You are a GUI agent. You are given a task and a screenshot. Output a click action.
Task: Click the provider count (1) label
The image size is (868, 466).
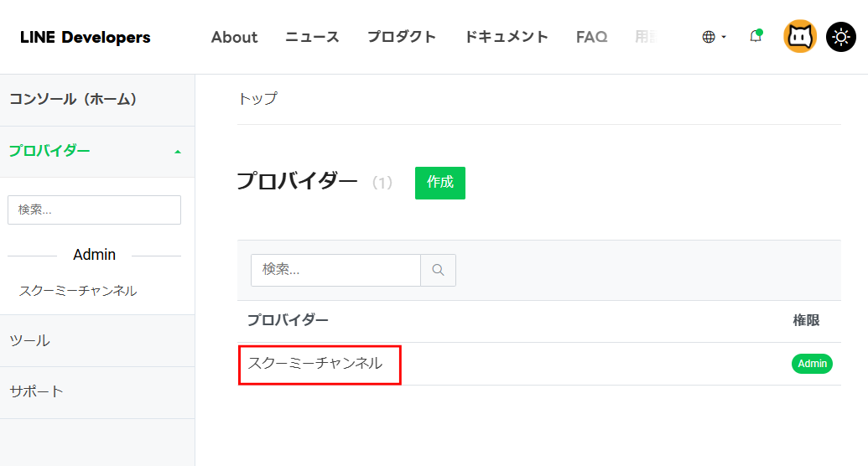point(382,183)
